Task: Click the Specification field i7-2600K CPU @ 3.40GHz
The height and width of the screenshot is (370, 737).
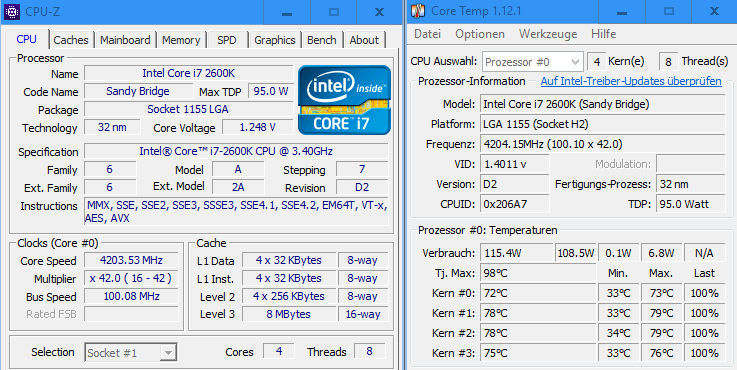Action: click(x=236, y=151)
